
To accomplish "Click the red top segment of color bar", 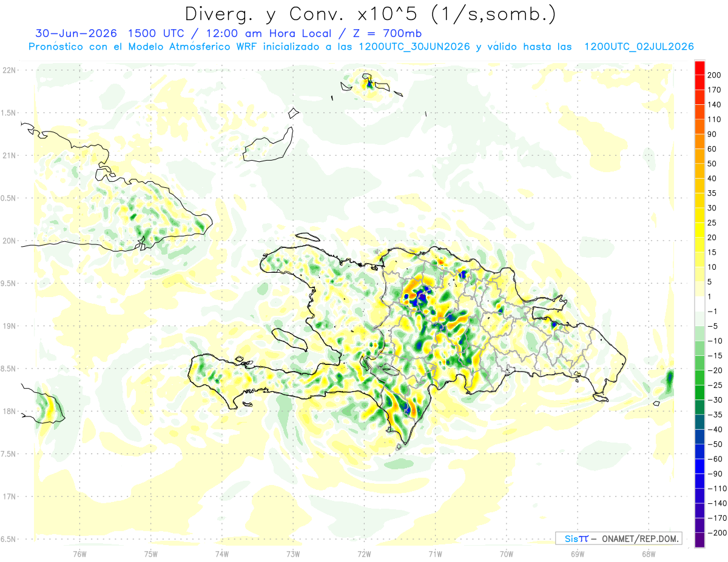I will click(699, 67).
